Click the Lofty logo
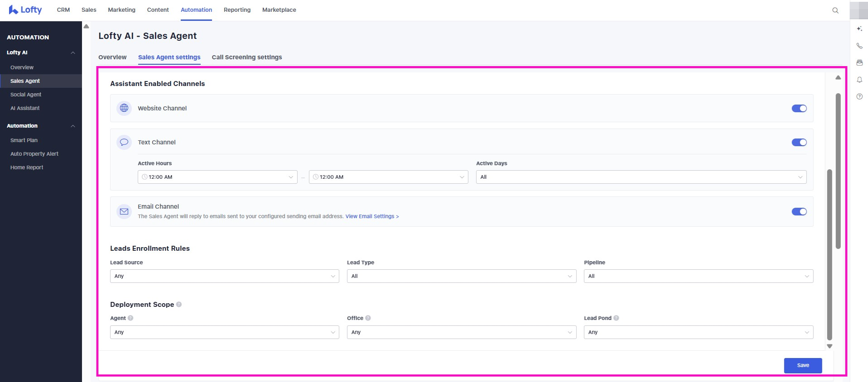 (x=25, y=10)
